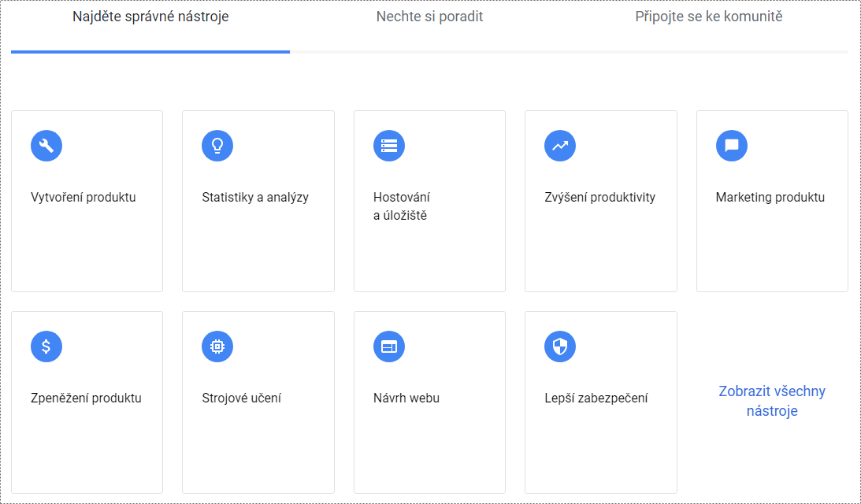This screenshot has width=861, height=504.
Task: Click the chip icon for Strojové učení
Action: 217,346
